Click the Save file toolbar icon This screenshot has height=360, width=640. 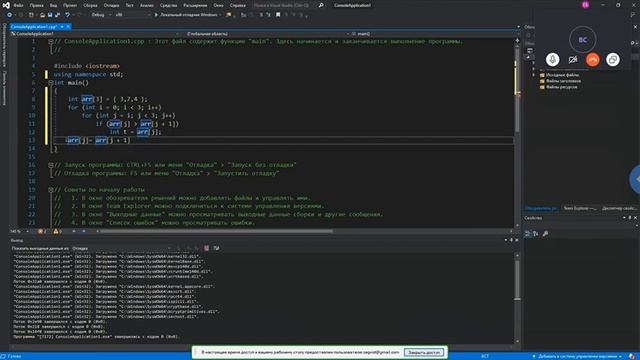click(x=50, y=15)
